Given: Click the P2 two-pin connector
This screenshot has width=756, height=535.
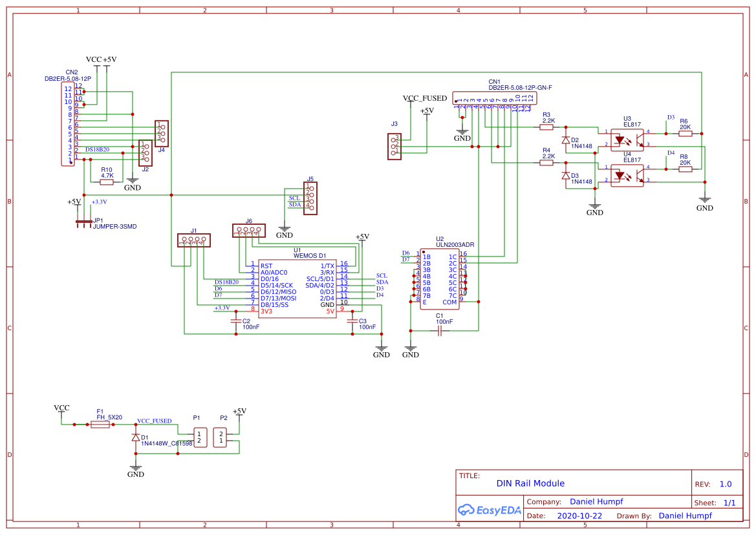Looking at the screenshot, I should pyautogui.click(x=220, y=437).
